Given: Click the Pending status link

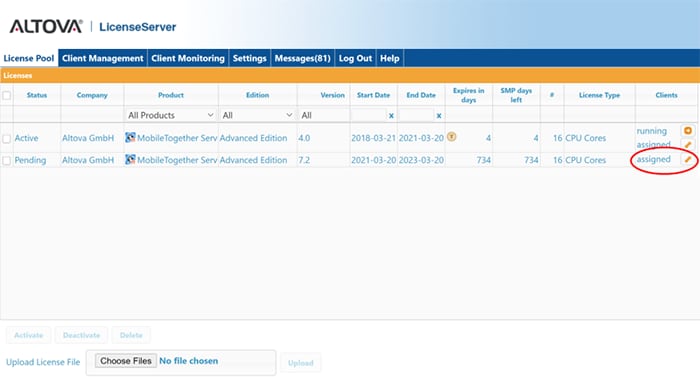Looking at the screenshot, I should pos(30,160).
